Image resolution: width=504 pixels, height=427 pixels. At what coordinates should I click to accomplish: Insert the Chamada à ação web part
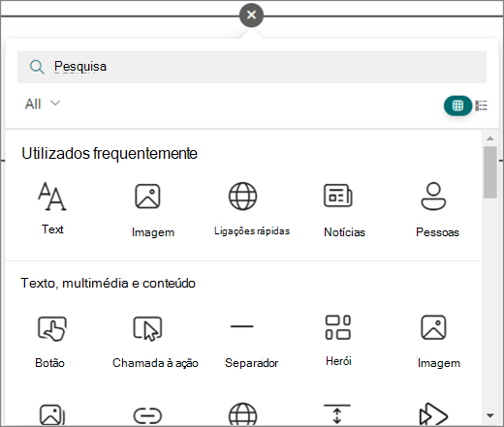pyautogui.click(x=155, y=342)
